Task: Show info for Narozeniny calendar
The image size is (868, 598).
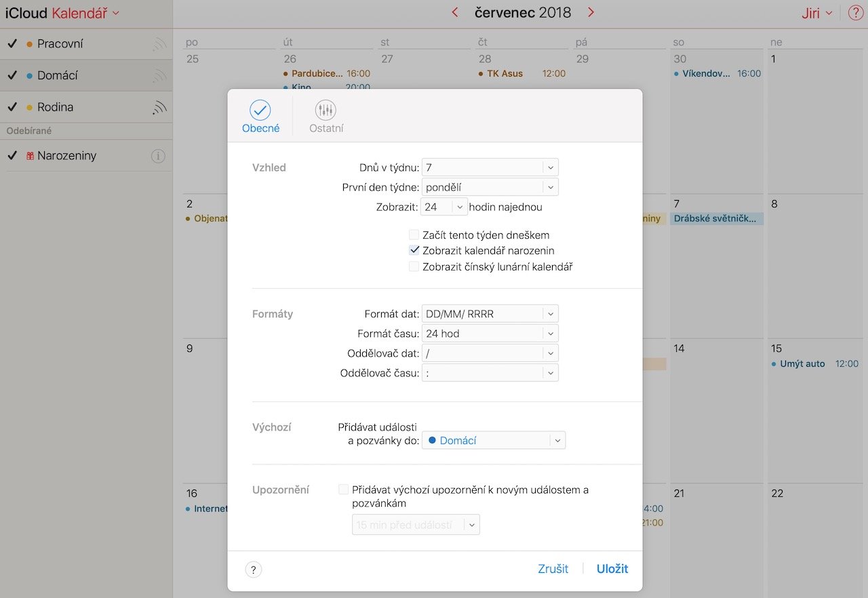Action: point(158,156)
